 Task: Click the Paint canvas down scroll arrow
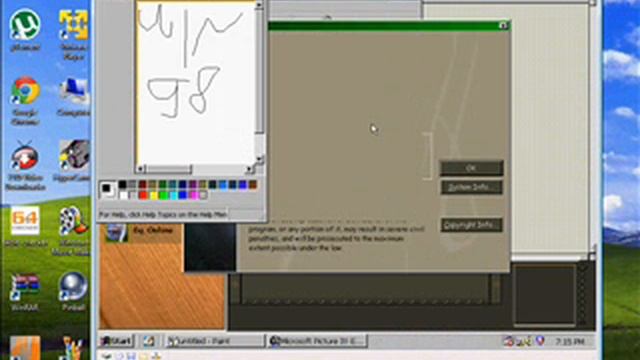click(260, 159)
